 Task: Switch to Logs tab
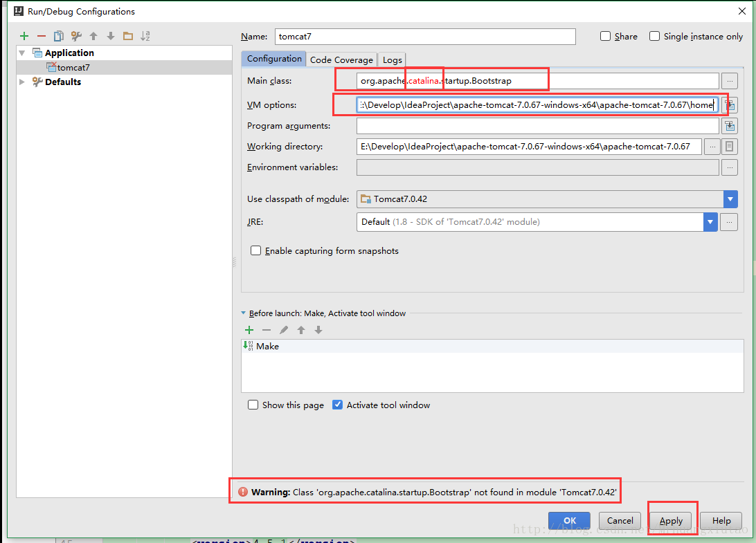393,59
